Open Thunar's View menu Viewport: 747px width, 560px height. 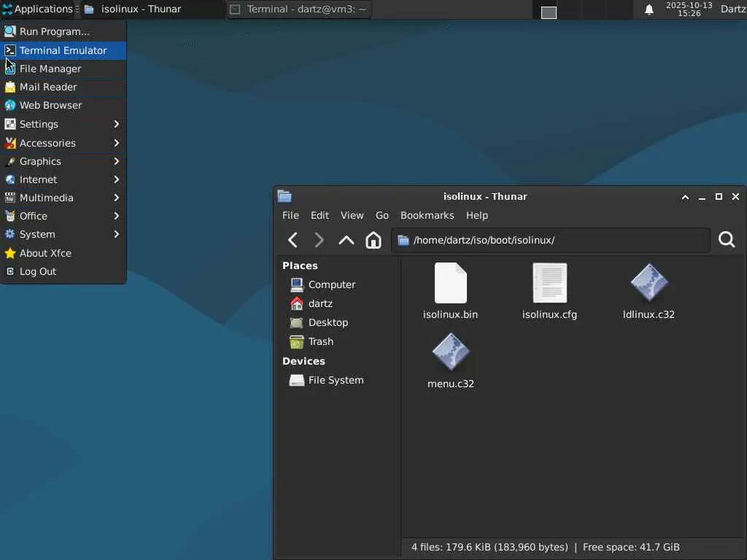click(352, 215)
